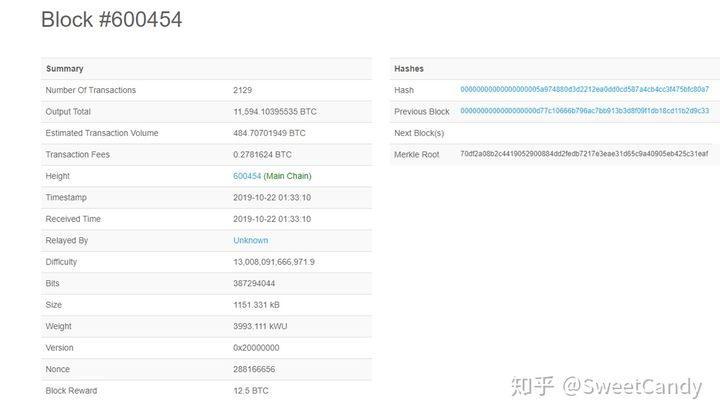Select the Block Reward value 12.5 BTC
Image resolution: width=720 pixels, height=418 pixels.
pos(251,391)
